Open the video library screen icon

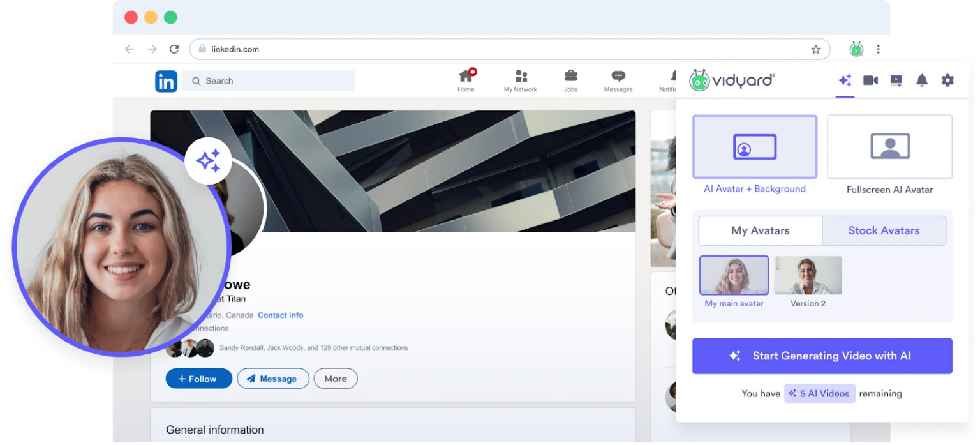tap(896, 80)
